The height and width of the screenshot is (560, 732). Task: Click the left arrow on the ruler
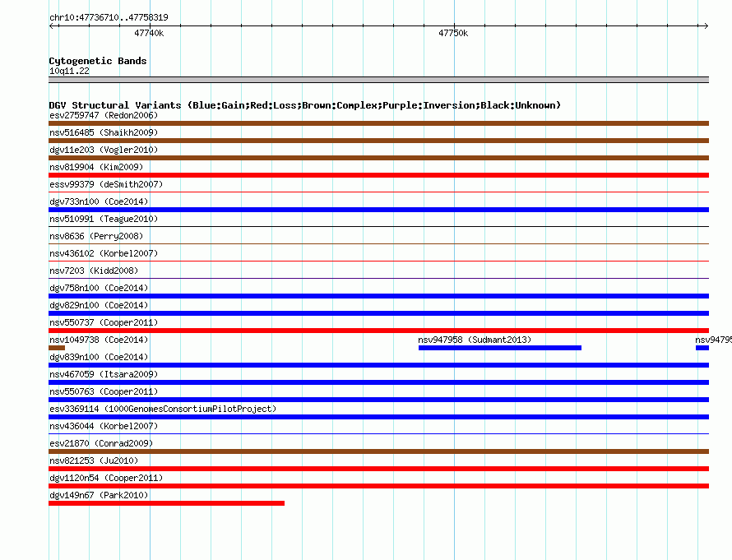point(53,26)
